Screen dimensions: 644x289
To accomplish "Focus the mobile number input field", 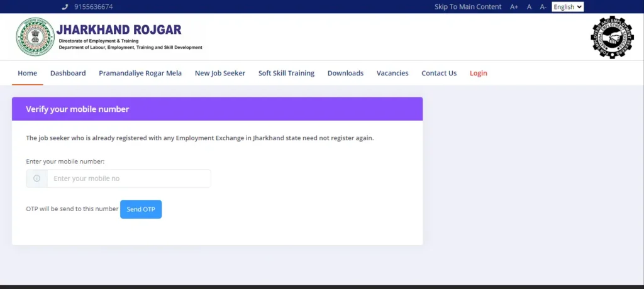I will [129, 178].
